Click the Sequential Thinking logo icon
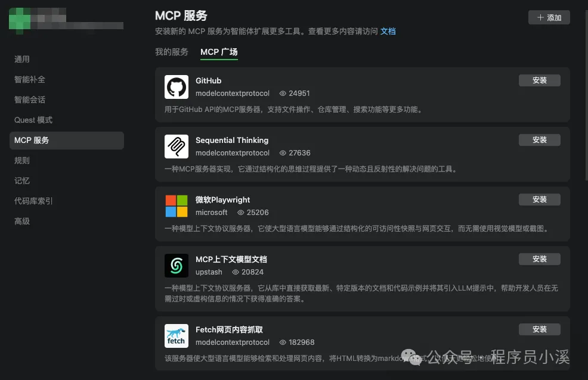The height and width of the screenshot is (380, 588). coord(177,147)
